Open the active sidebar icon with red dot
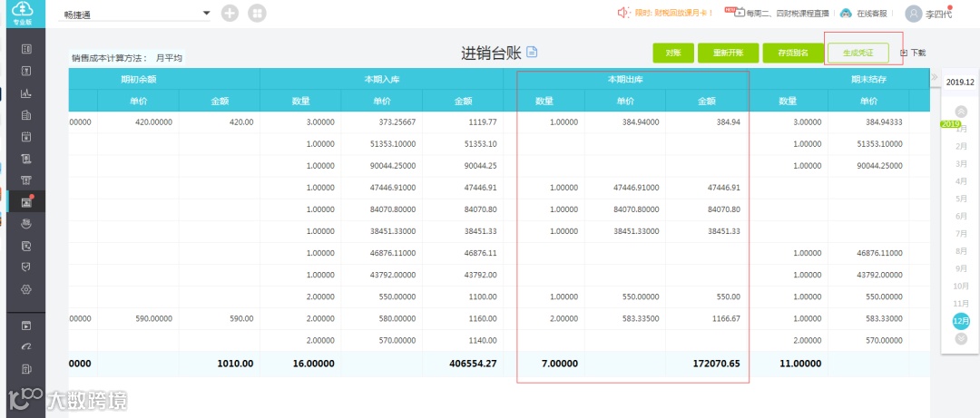 click(x=26, y=202)
